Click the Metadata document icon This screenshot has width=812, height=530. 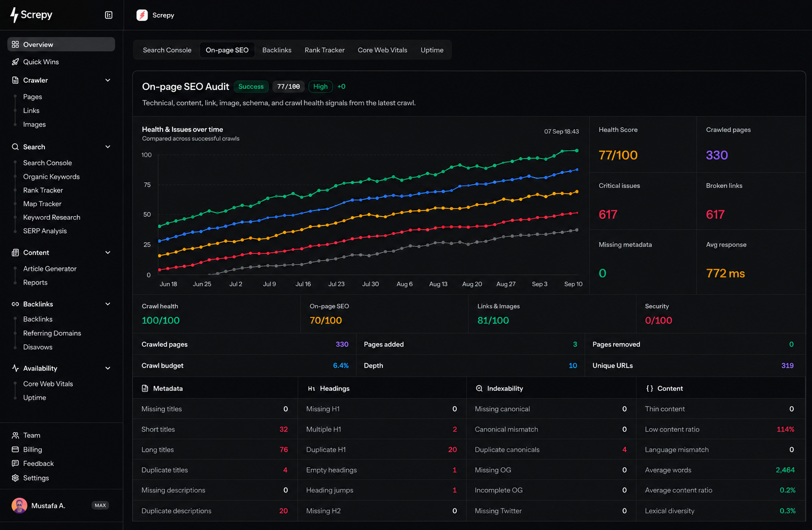coord(145,388)
